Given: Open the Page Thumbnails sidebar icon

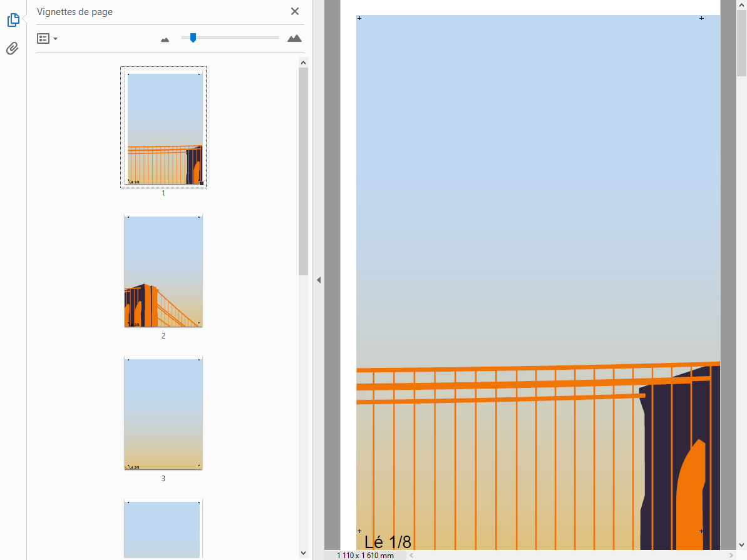Looking at the screenshot, I should [13, 20].
